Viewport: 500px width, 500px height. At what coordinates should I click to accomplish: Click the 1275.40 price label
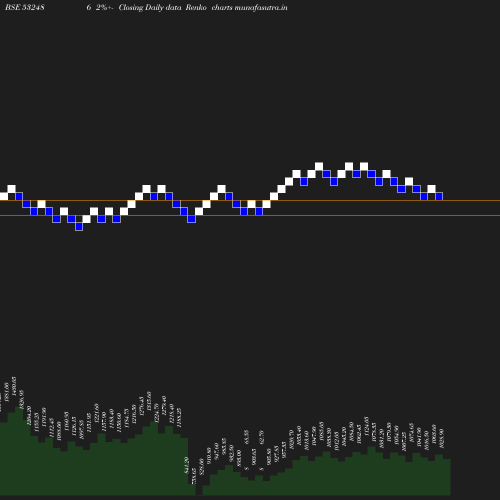(164, 406)
